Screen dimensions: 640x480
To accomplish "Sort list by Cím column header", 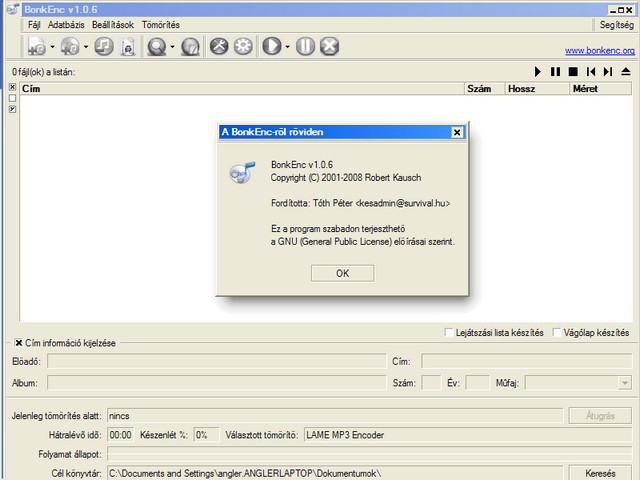I will (x=242, y=89).
